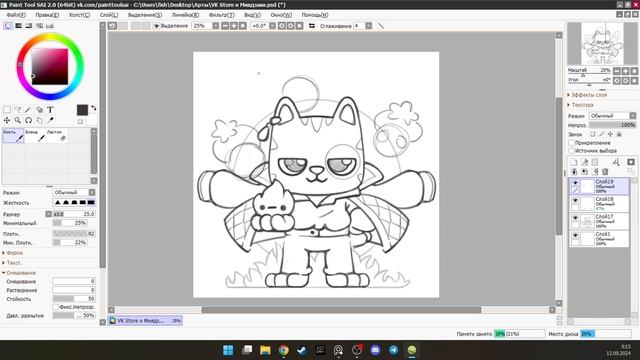This screenshot has width=640, height=360.
Task: Click the color wheel panel toggle icon
Action: (8, 26)
